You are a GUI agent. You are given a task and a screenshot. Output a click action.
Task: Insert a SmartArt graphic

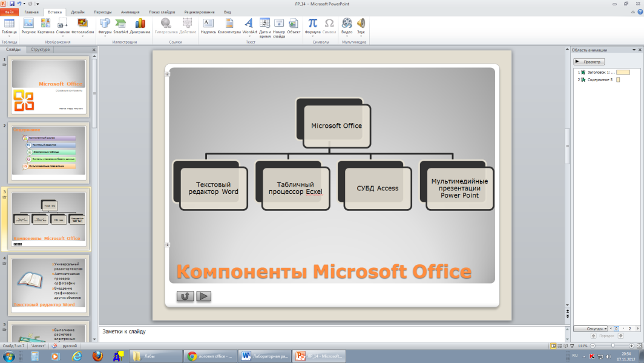click(121, 27)
